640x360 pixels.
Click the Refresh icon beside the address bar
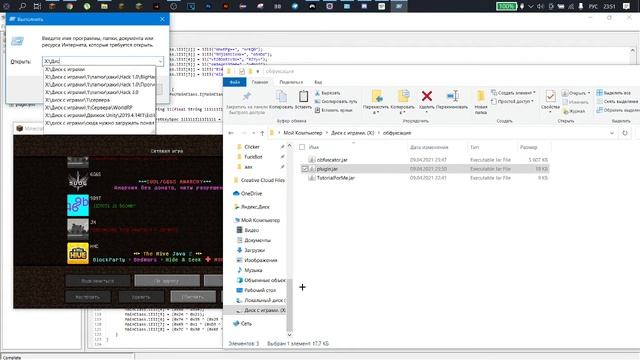click(625, 133)
